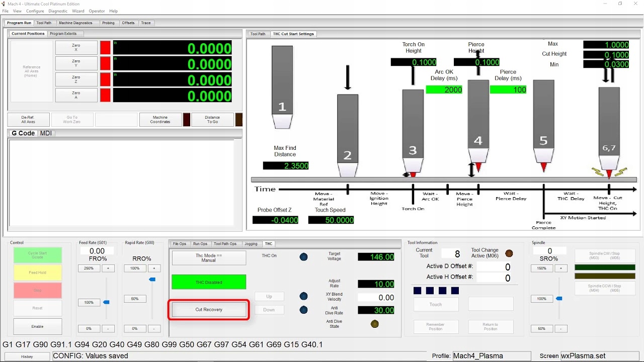Increase feed rate with plus button
This screenshot has width=644, height=362.
click(108, 268)
